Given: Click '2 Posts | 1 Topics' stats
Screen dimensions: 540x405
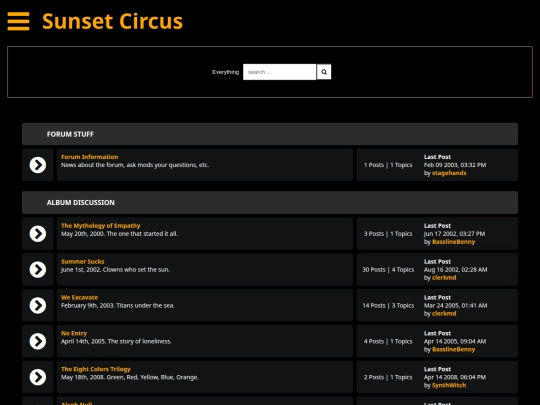Looking at the screenshot, I should pyautogui.click(x=388, y=377).
